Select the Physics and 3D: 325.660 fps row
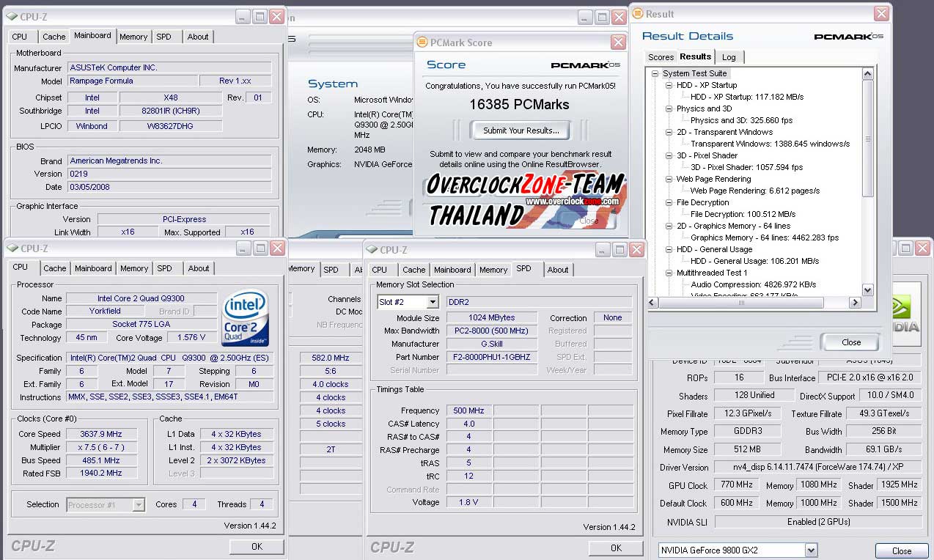Viewport: 934px width, 560px height. [741, 120]
